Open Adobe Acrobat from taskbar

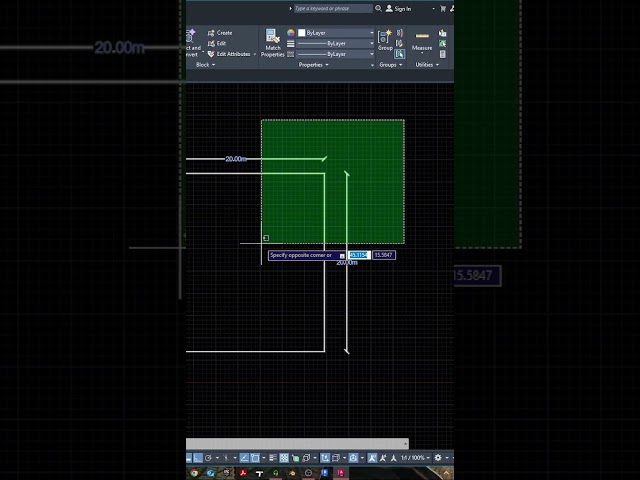point(243,473)
